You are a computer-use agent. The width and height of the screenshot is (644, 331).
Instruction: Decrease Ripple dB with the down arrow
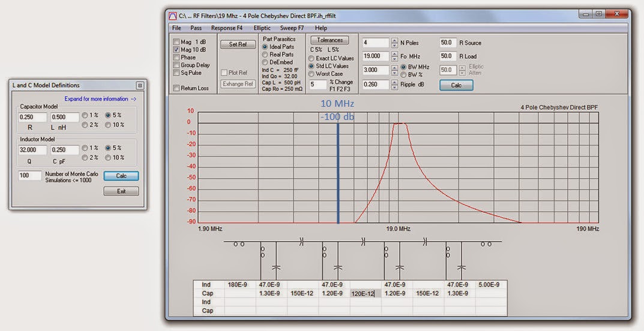394,87
